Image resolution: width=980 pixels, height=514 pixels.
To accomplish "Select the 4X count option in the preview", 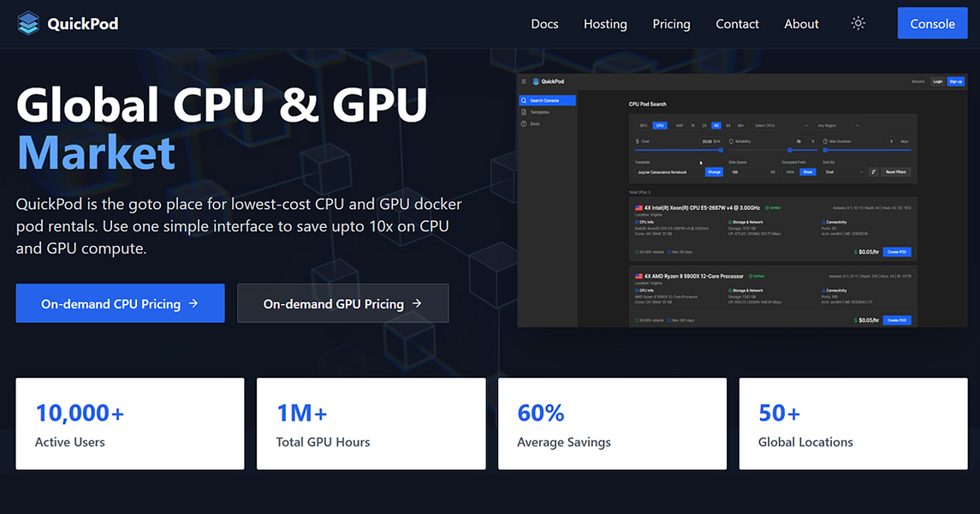I will 716,126.
